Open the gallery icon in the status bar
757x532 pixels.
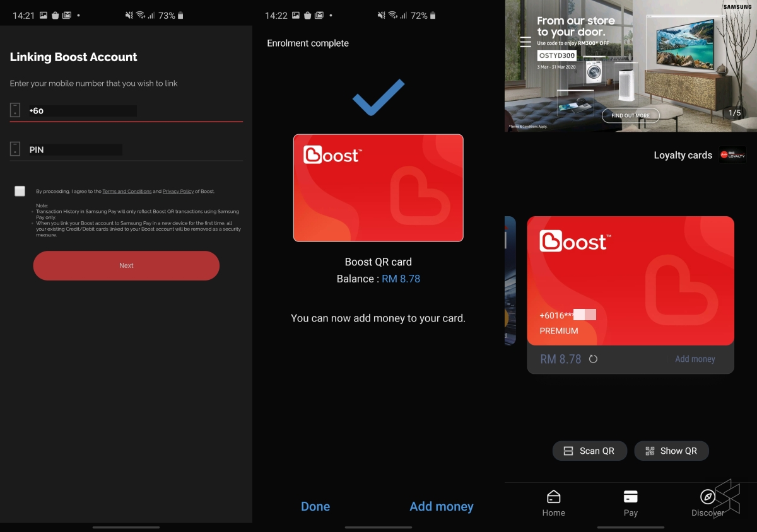point(43,15)
